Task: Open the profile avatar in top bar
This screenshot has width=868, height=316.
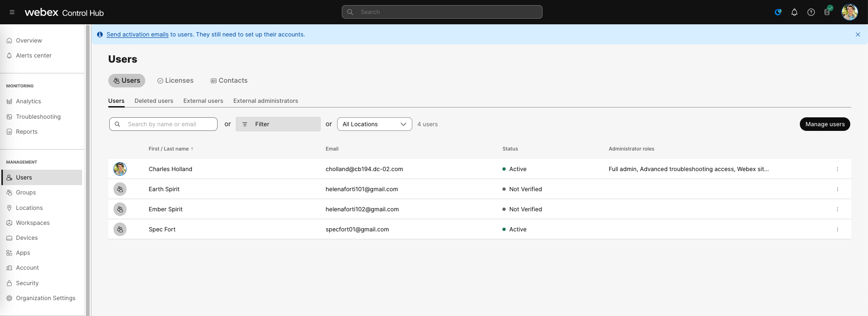Action: click(x=849, y=12)
